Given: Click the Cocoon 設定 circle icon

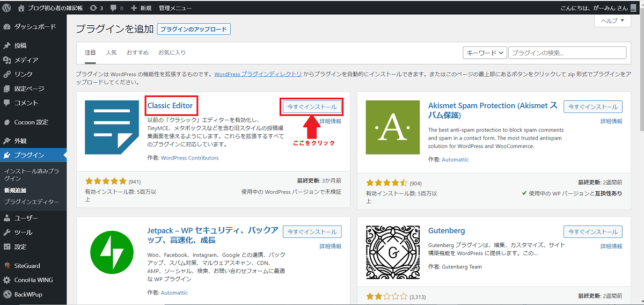Looking at the screenshot, I should coord(7,122).
